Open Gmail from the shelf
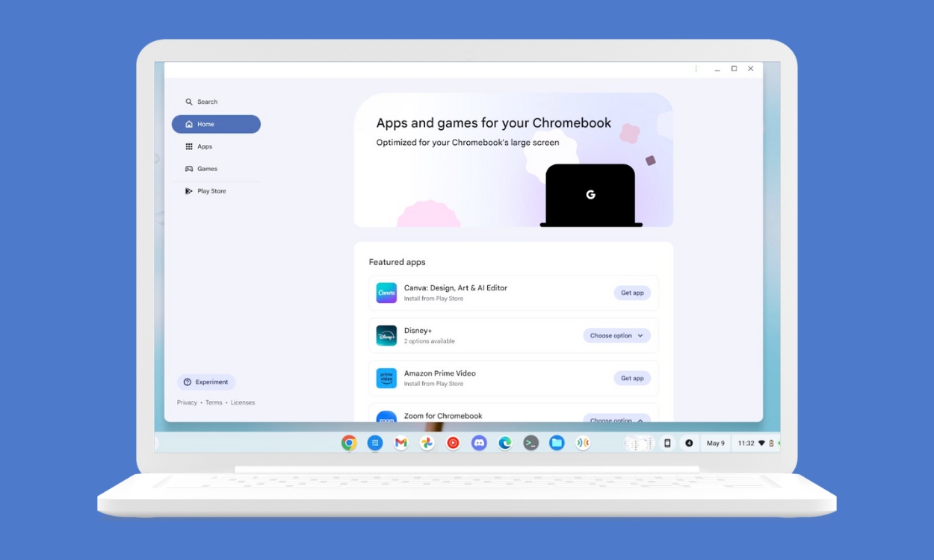The width and height of the screenshot is (934, 560). (x=400, y=443)
